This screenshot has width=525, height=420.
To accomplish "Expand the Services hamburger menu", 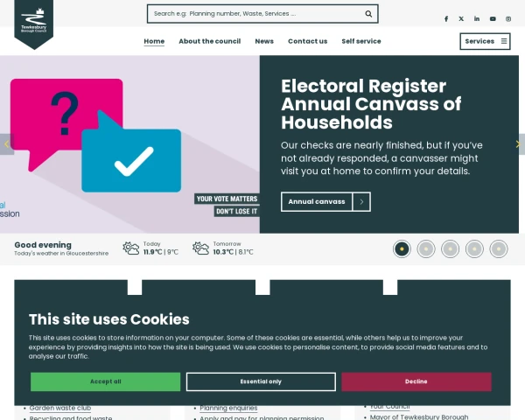I will coord(485,41).
